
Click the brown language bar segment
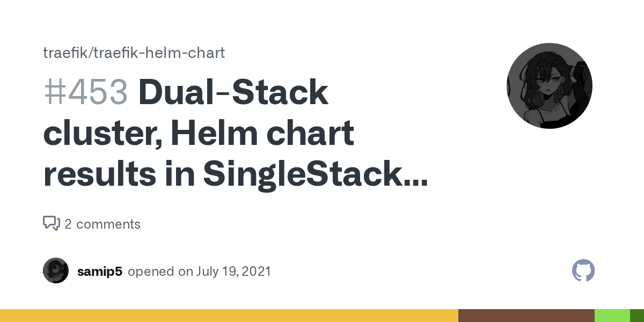(526, 316)
